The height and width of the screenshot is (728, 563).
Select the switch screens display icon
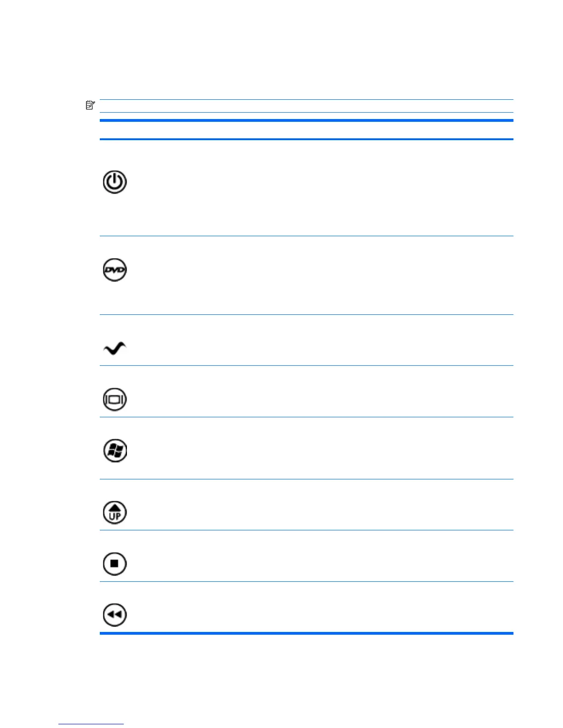(x=115, y=399)
